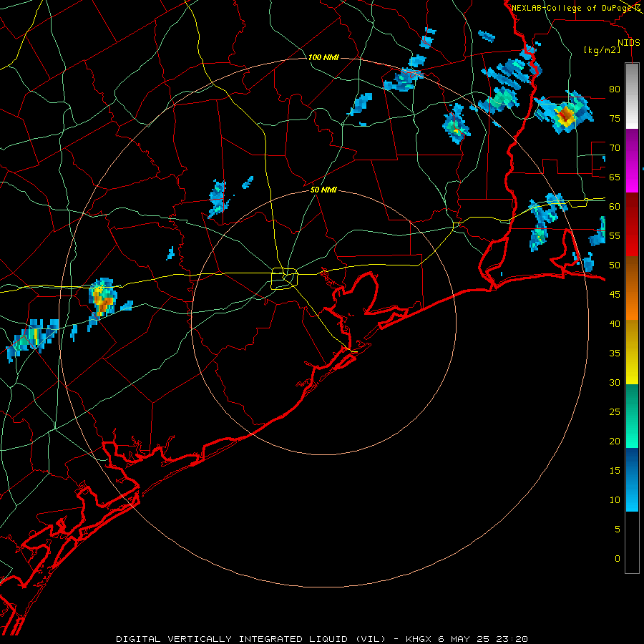Pick the gray-white segment of the color bar

[632, 96]
